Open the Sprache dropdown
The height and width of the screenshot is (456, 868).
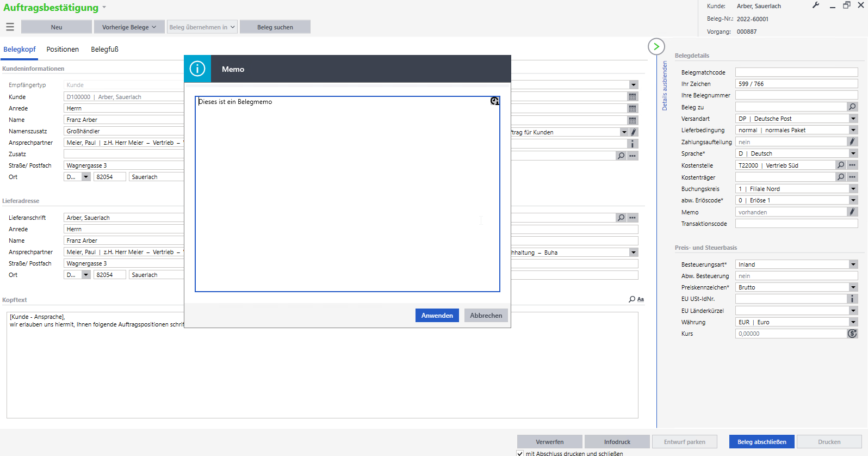click(x=853, y=153)
